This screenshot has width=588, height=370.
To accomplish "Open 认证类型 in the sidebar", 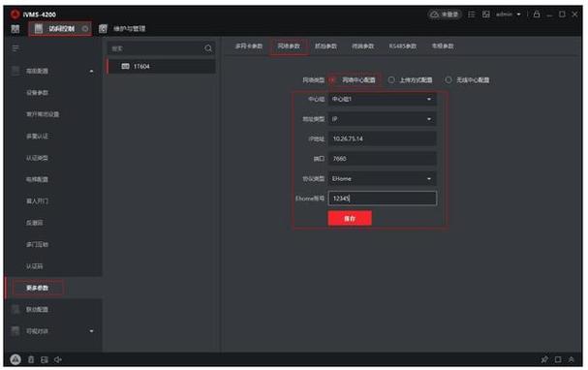I will click(37, 158).
